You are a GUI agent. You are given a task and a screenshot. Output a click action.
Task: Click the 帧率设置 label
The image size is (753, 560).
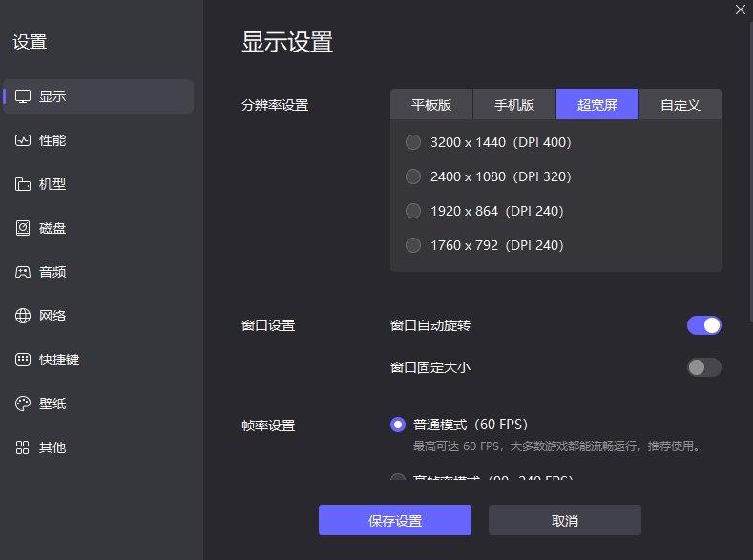coord(268,425)
